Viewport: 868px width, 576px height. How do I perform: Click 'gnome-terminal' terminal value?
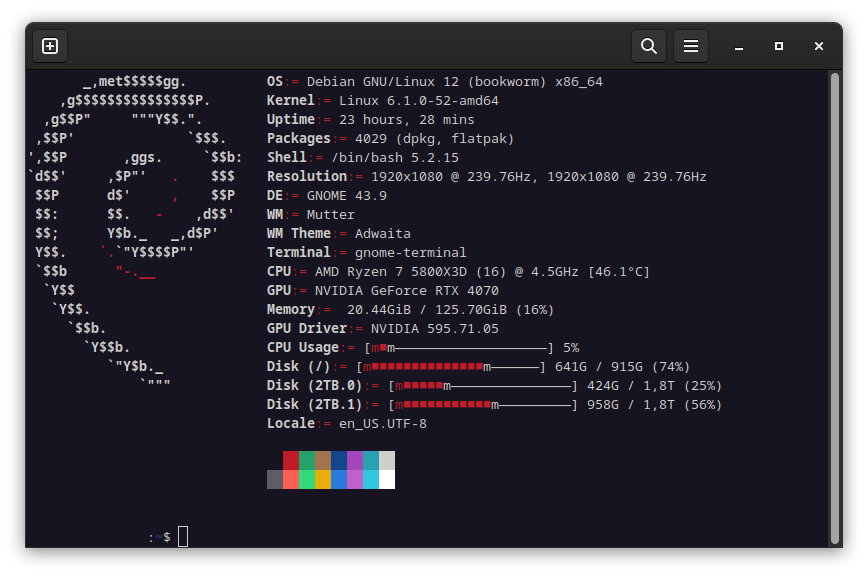411,253
